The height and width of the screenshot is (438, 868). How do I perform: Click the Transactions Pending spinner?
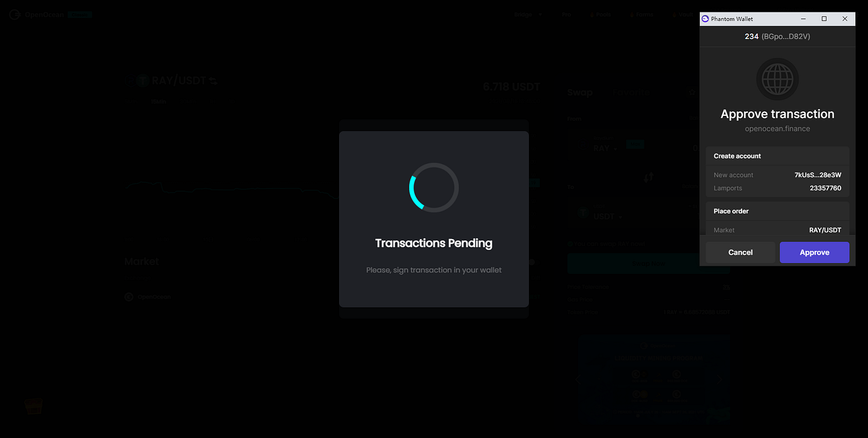[x=434, y=188]
